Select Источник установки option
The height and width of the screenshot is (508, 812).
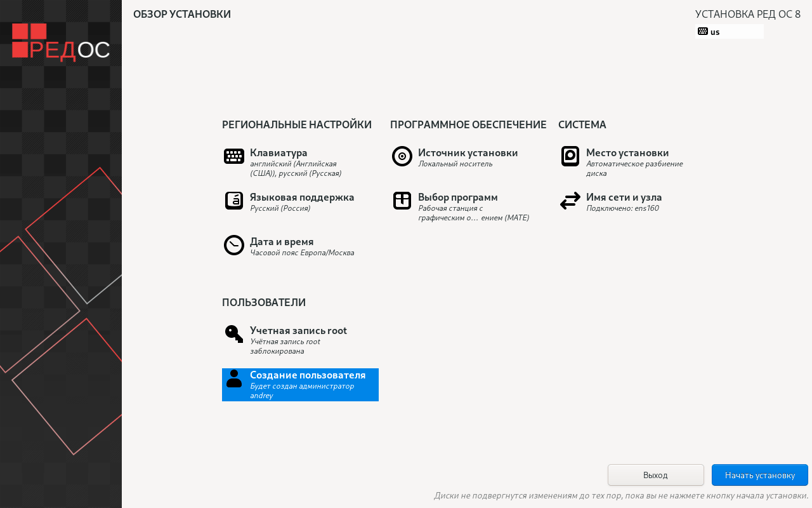(x=468, y=153)
